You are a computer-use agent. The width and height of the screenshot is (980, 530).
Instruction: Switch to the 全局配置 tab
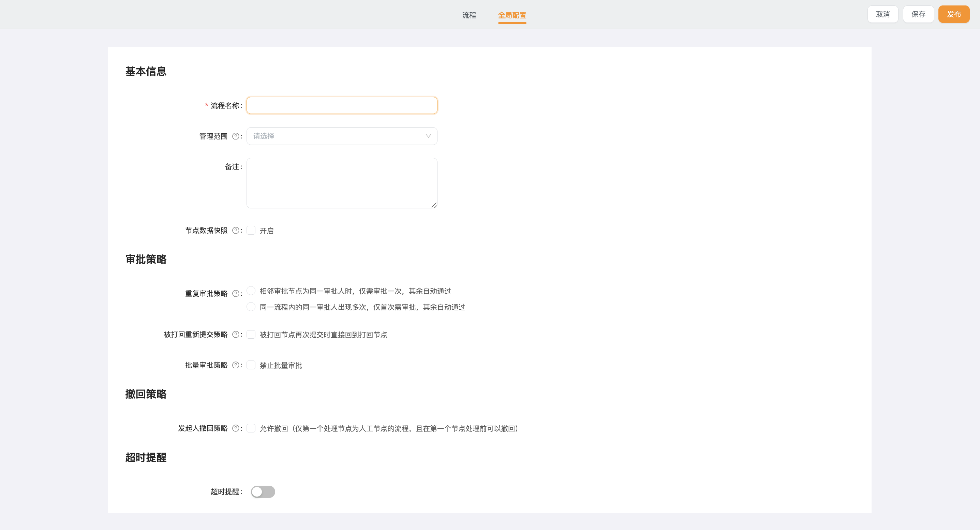click(512, 15)
